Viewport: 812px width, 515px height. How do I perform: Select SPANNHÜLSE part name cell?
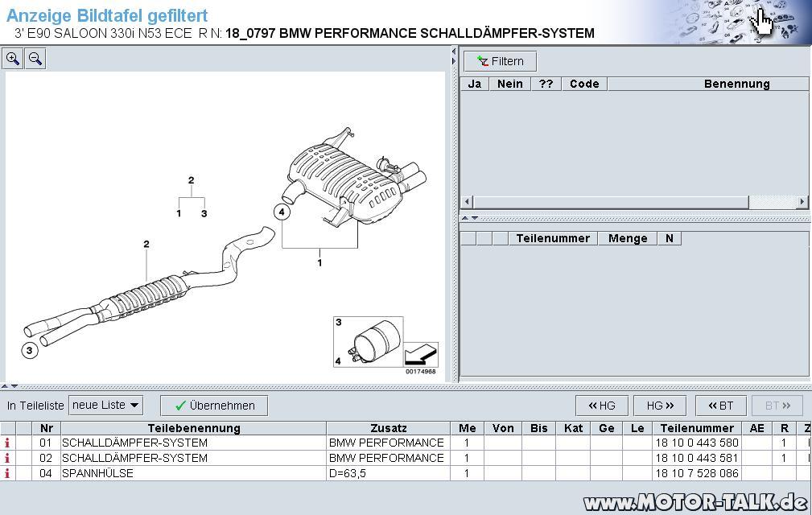[194, 473]
